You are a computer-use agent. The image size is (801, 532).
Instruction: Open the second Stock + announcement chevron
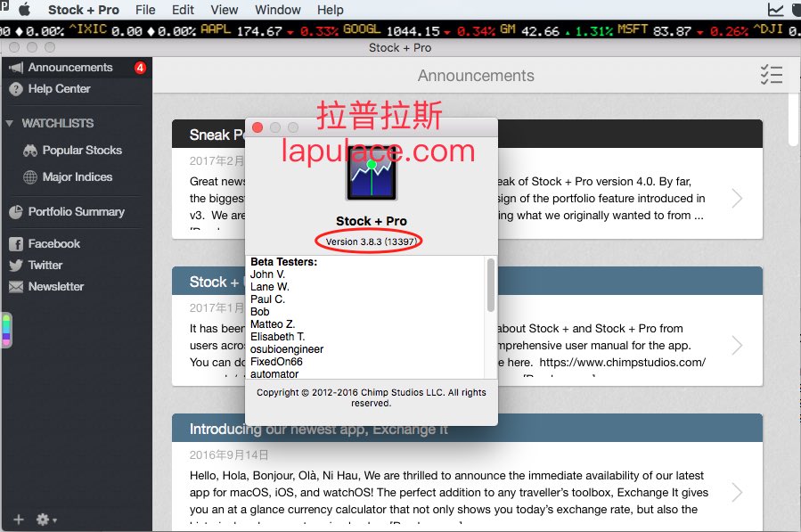click(737, 346)
